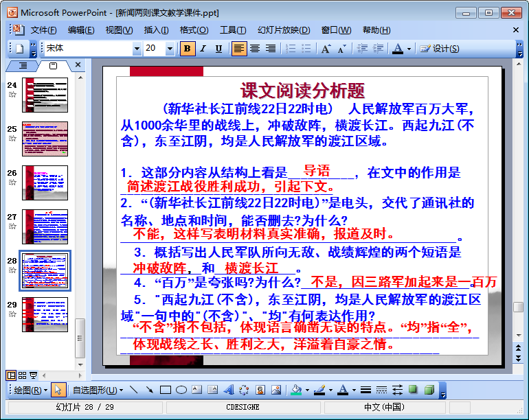
Task: Select slide 24 thumbnail
Action: (x=45, y=95)
